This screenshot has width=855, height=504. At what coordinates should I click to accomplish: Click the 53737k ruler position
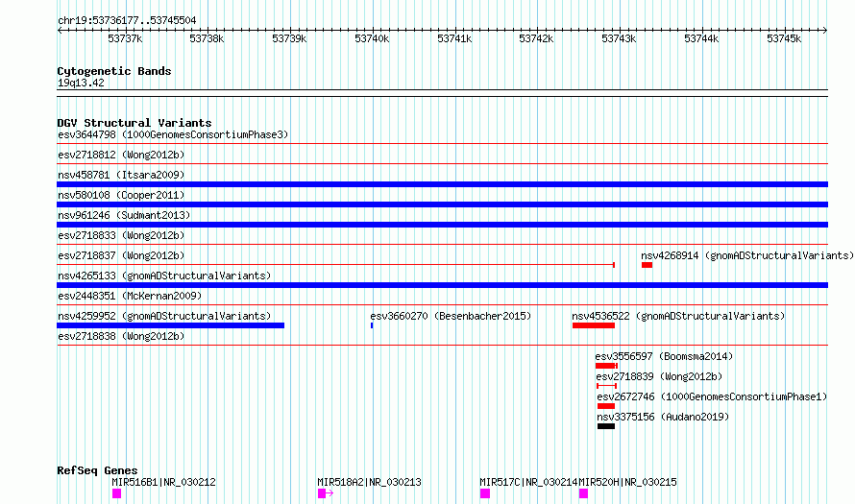[125, 38]
